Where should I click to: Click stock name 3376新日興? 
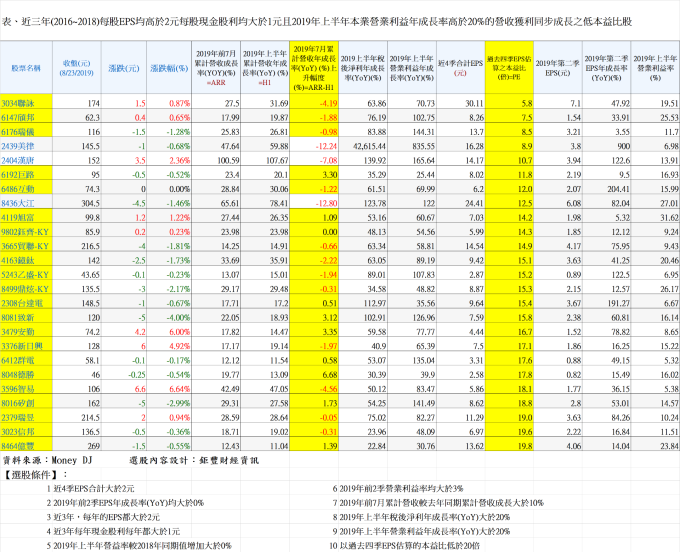pos(22,346)
